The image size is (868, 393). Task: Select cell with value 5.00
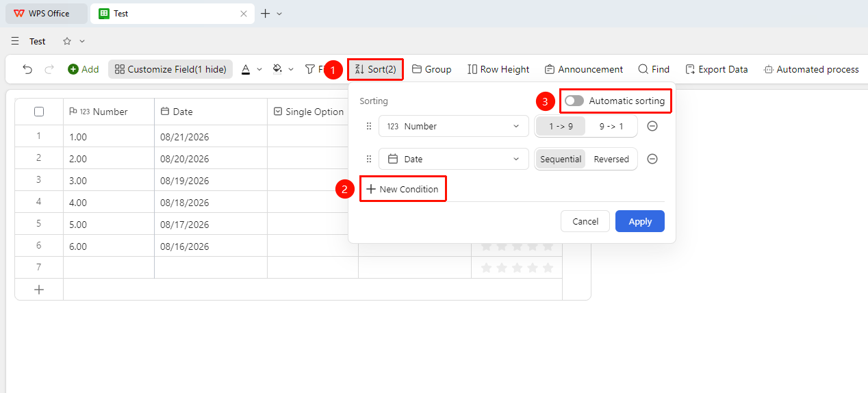click(109, 225)
